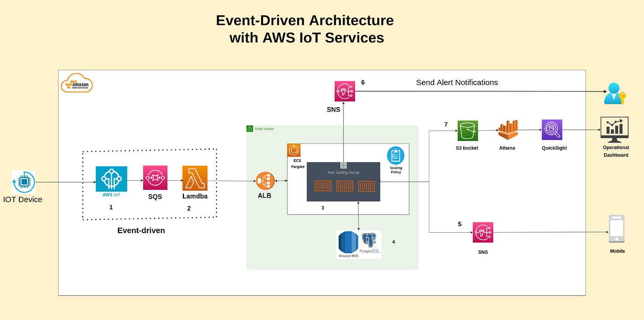
Task: Click the Amazon Web Services cloud logo
Action: point(77,84)
